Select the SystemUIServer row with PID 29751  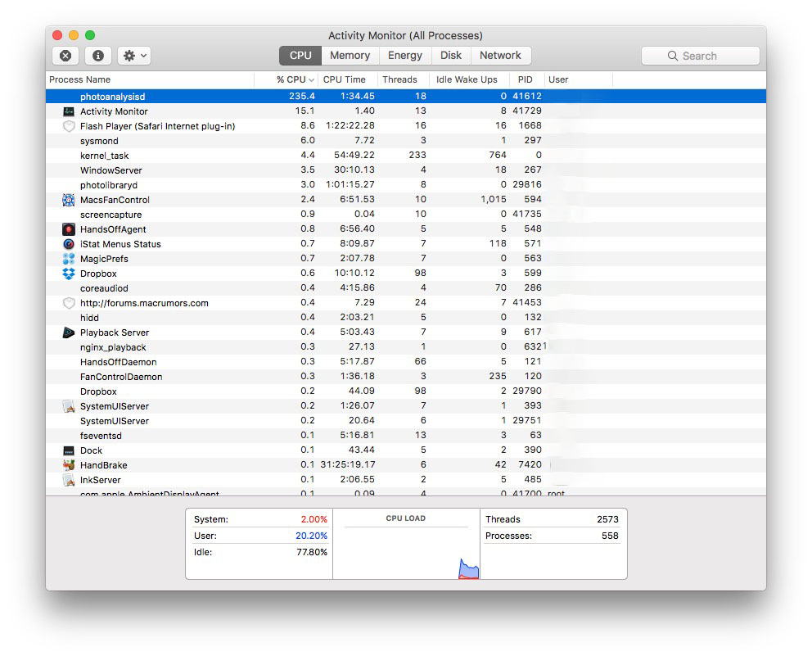(406, 421)
